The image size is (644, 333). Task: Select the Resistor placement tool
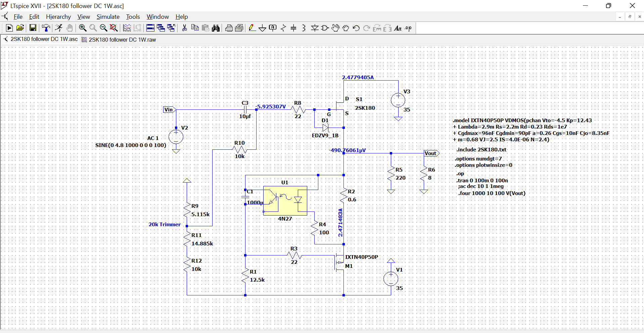283,28
